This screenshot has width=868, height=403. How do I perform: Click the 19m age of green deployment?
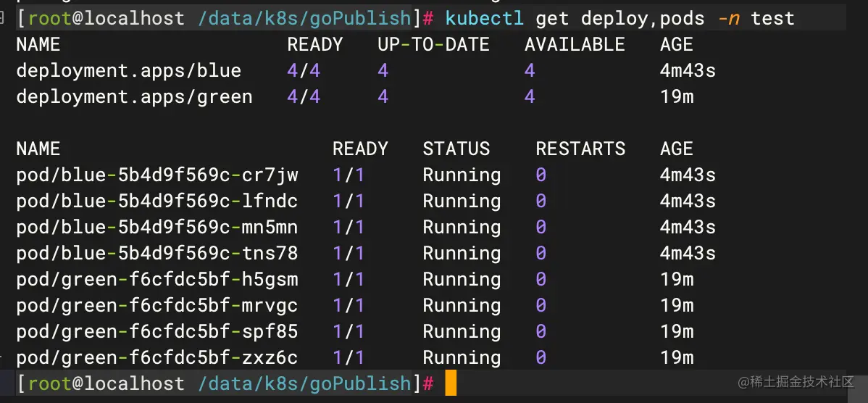[x=677, y=97]
